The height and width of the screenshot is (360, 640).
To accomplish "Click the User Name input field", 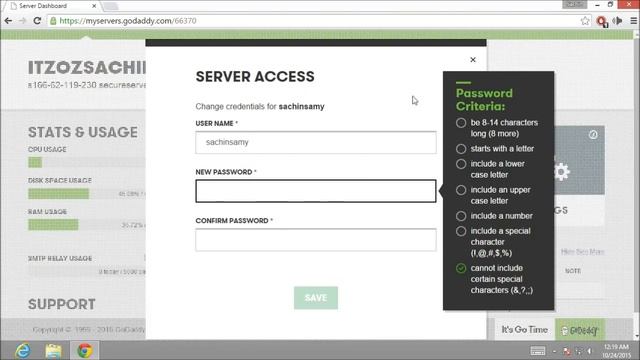I will tap(316, 142).
